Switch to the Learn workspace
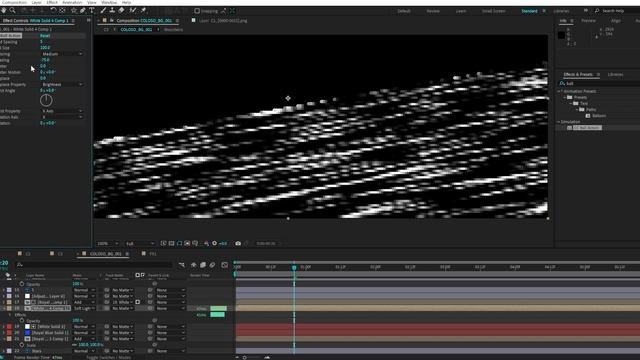This screenshot has width=640, height=360. coord(461,11)
